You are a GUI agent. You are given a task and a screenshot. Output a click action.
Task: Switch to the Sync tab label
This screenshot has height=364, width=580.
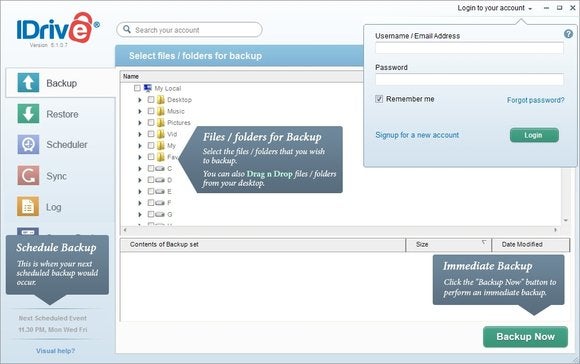click(56, 176)
